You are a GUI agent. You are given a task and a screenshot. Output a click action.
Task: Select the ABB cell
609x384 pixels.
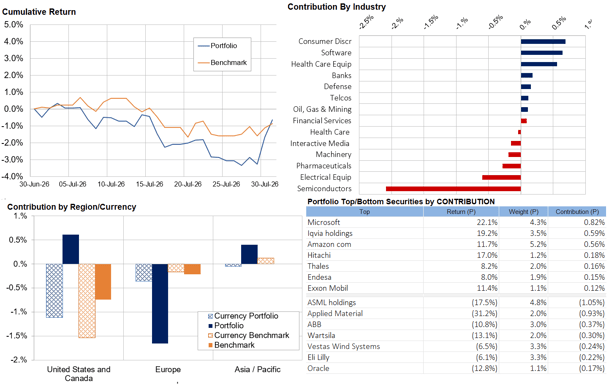coord(314,324)
